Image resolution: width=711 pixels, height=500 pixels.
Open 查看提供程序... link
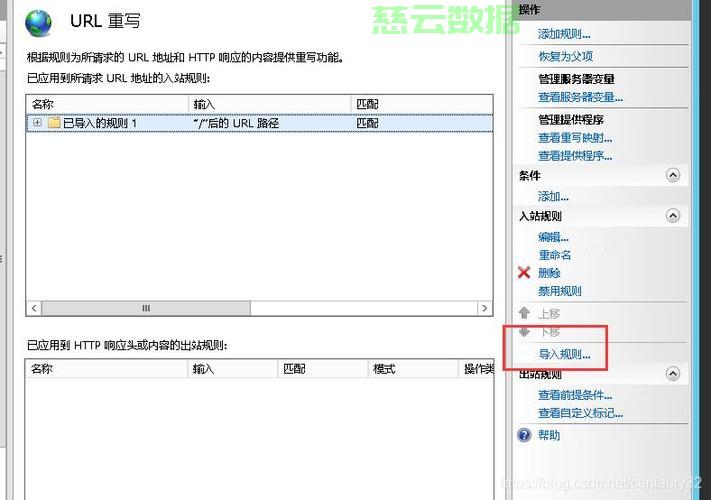pyautogui.click(x=575, y=156)
